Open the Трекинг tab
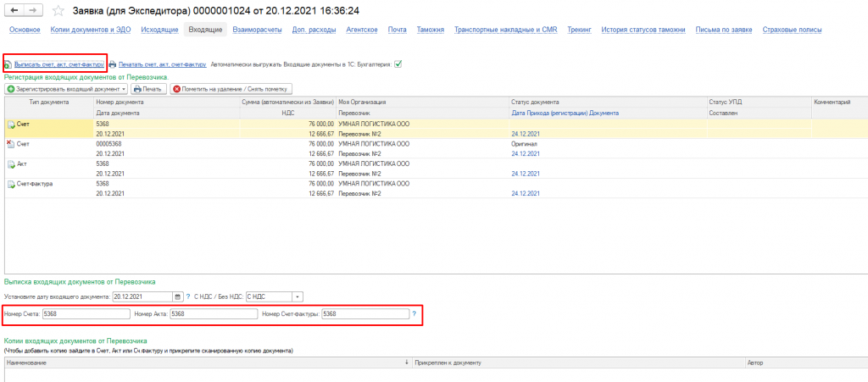 pos(580,30)
